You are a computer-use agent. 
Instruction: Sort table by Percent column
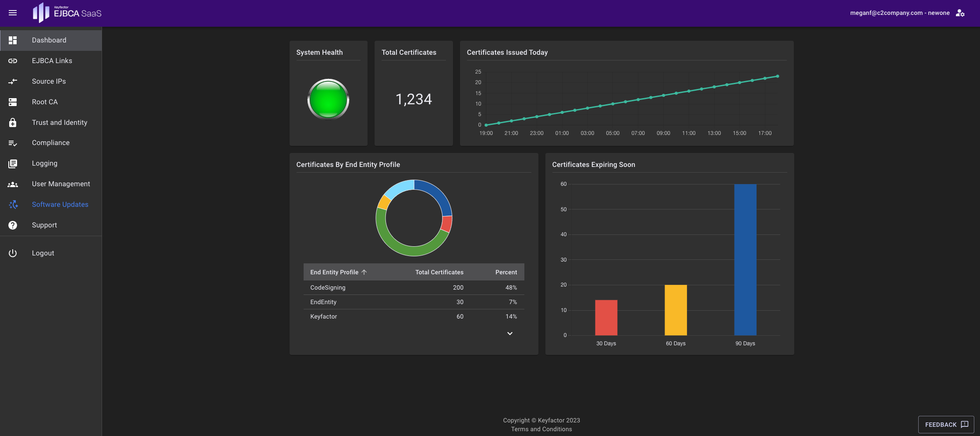506,272
